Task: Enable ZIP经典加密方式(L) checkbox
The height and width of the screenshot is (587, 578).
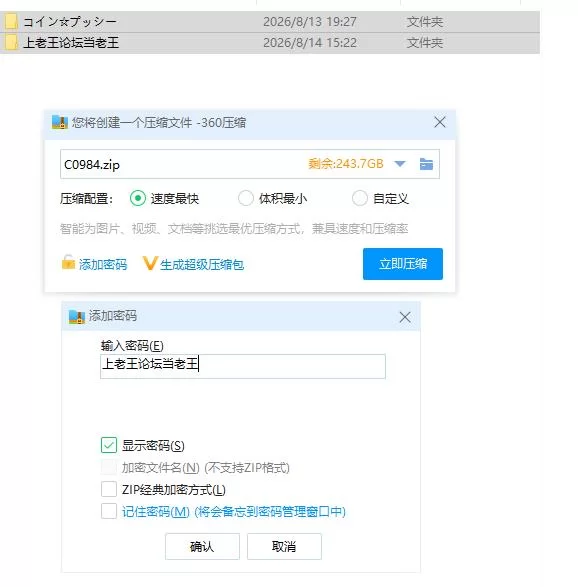Action: [x=109, y=489]
